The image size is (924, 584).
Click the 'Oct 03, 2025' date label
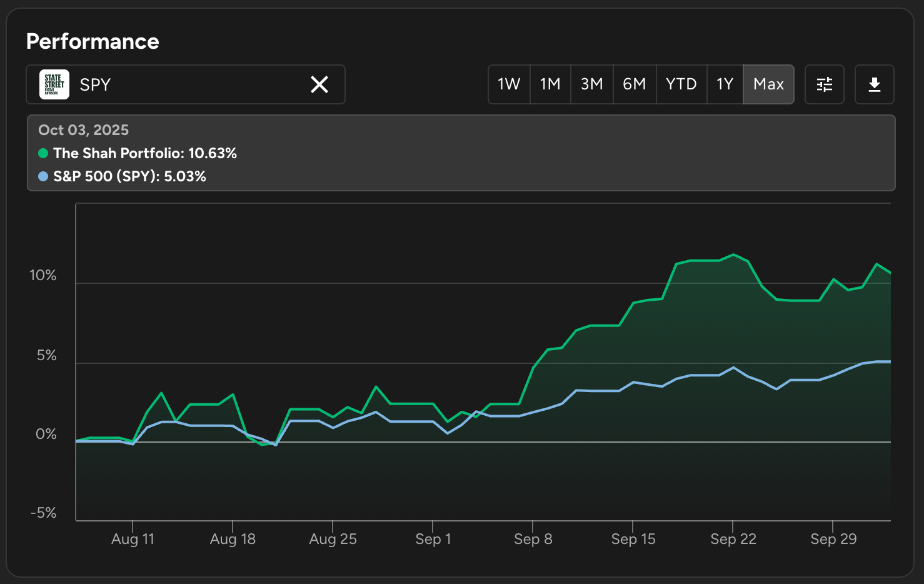[x=84, y=130]
